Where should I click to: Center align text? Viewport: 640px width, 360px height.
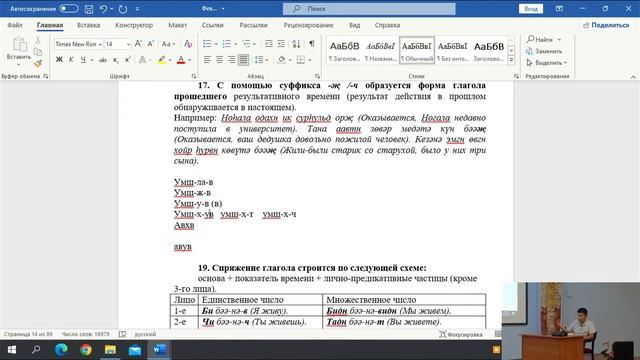pos(219,60)
